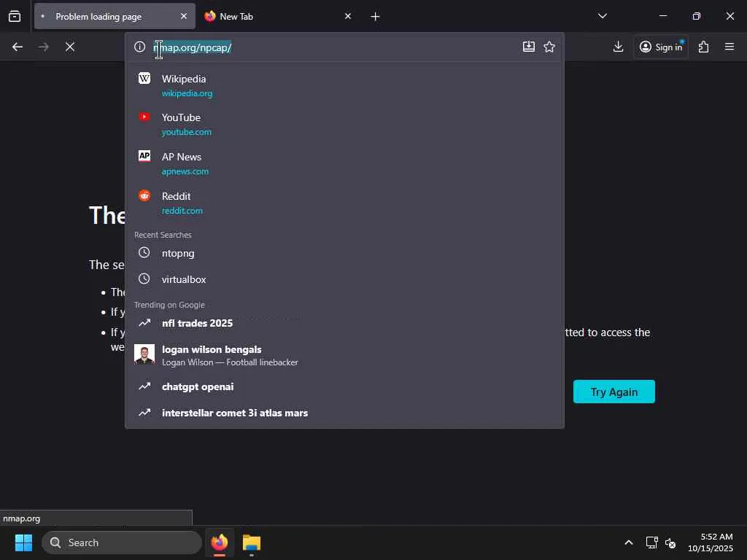Click the Logan Wilson photo thumbnail

(144, 354)
